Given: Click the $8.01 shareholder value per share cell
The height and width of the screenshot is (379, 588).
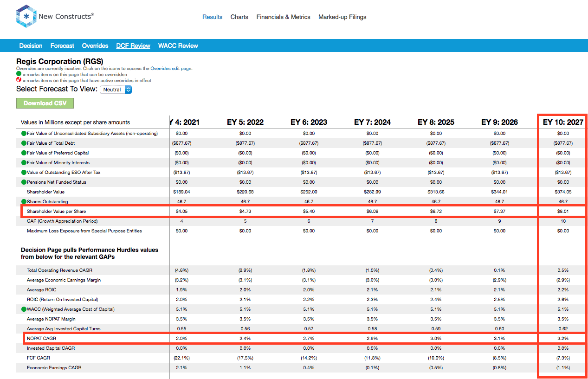Looking at the screenshot, I should pos(563,212).
